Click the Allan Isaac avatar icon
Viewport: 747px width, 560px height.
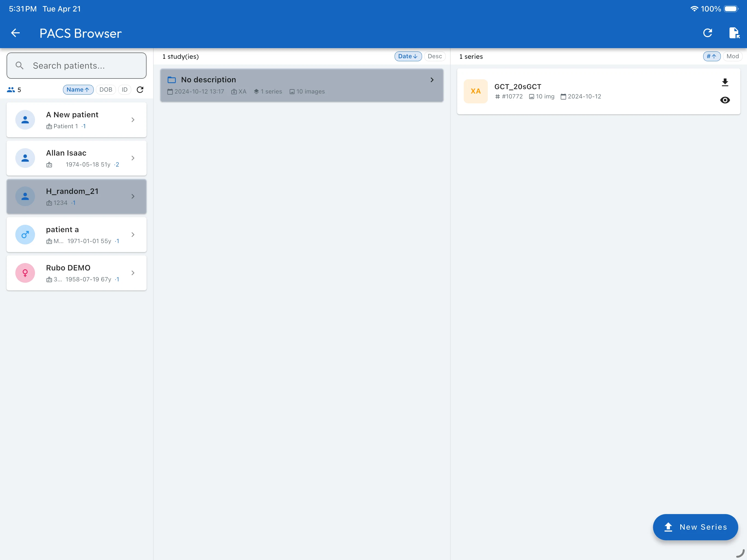click(x=25, y=158)
